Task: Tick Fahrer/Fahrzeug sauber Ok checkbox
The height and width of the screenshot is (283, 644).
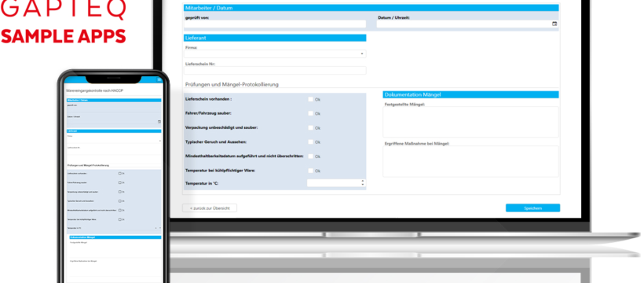Action: click(310, 113)
